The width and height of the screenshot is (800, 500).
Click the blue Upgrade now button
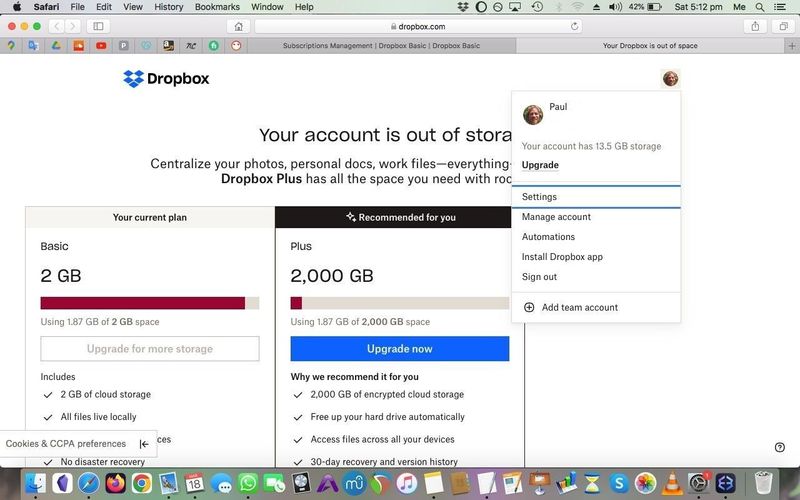pyautogui.click(x=399, y=349)
